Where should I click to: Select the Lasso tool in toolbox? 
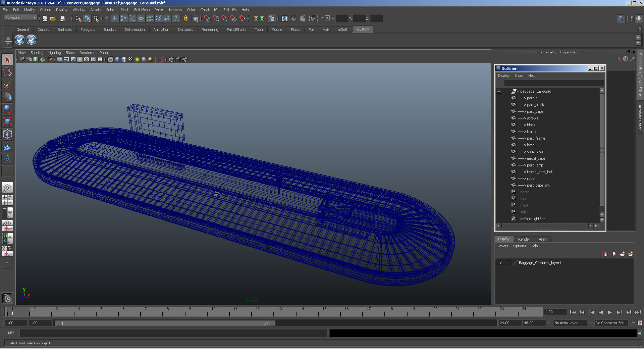pyautogui.click(x=7, y=72)
